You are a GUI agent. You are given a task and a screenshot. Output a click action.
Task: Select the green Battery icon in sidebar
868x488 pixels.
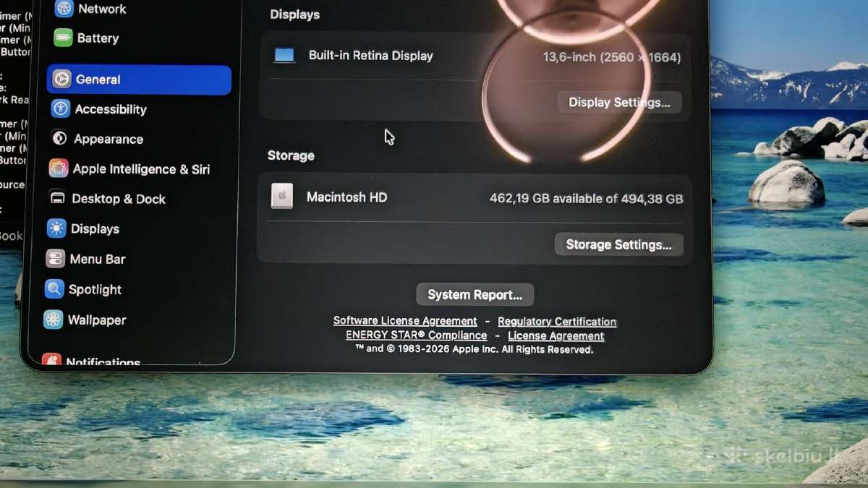click(x=63, y=38)
